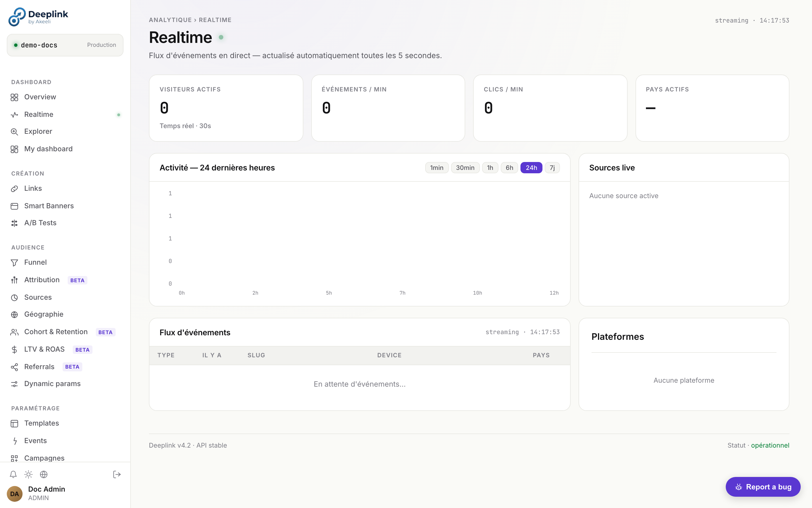Click the Visiteurs actifs card
The height and width of the screenshot is (508, 812).
click(226, 108)
